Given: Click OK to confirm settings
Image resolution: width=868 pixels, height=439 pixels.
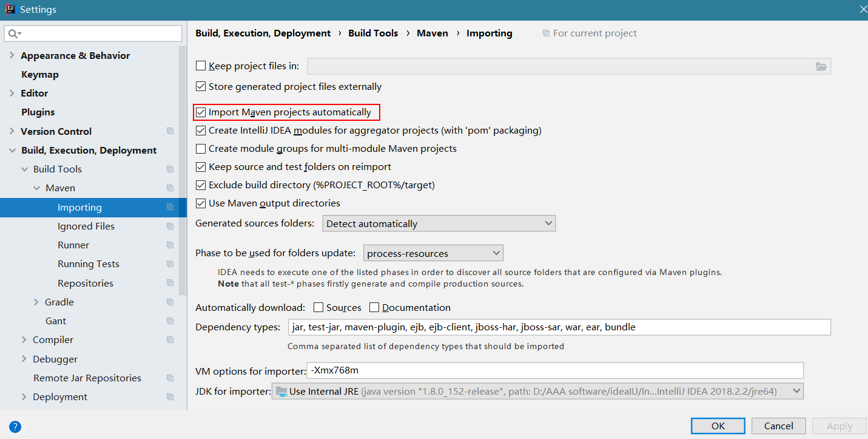Looking at the screenshot, I should coord(718,426).
